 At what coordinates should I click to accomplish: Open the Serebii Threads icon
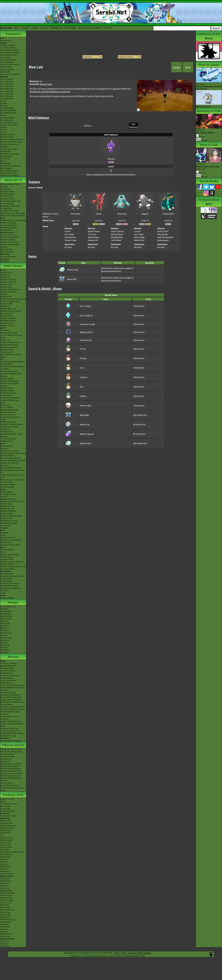212,193
